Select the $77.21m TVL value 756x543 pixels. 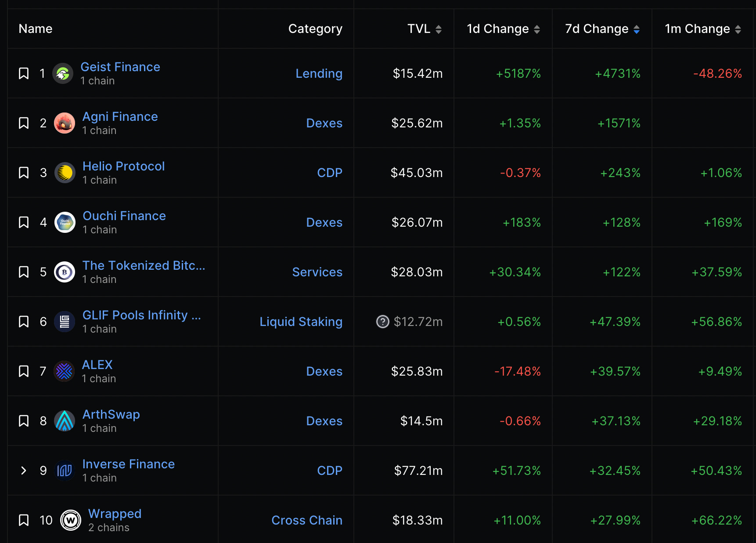click(x=418, y=471)
